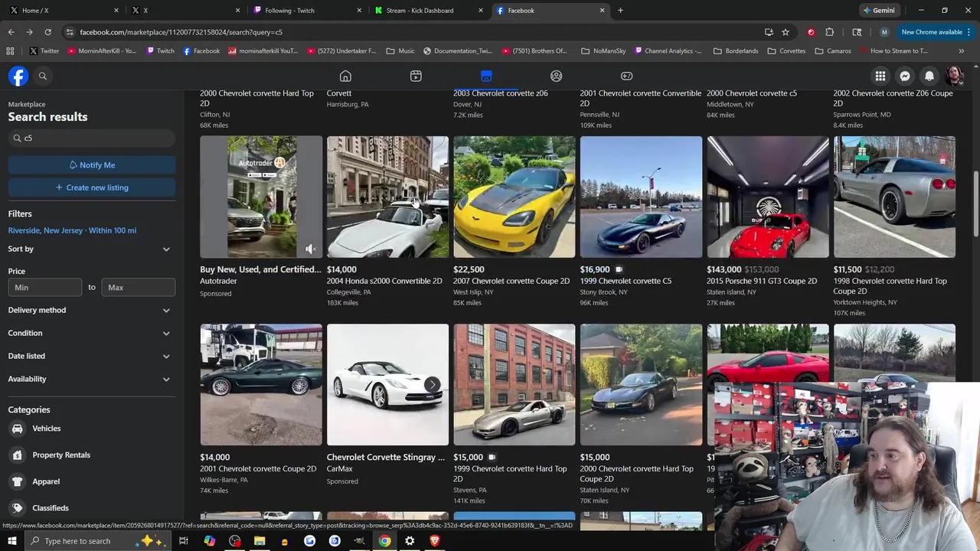Open Gemini button in Chrome

(x=879, y=11)
